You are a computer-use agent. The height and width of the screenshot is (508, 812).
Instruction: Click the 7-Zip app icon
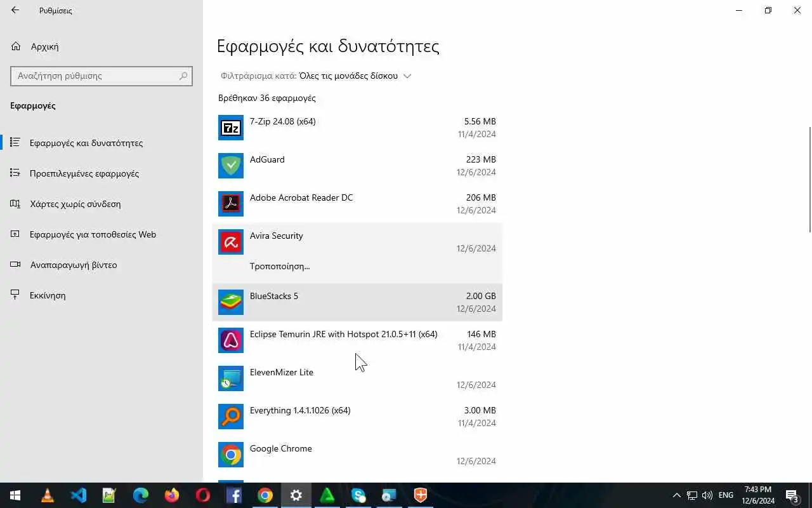tap(231, 128)
